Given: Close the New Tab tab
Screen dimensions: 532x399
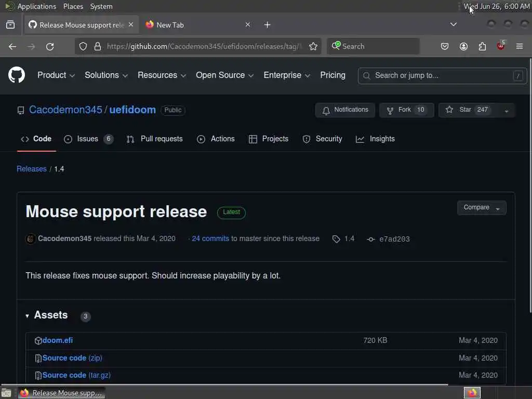Looking at the screenshot, I should click(248, 24).
